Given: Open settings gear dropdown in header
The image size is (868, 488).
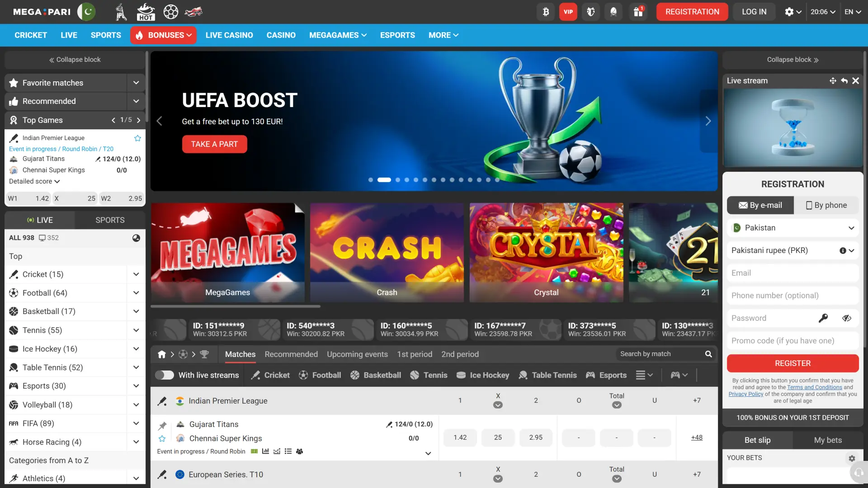Looking at the screenshot, I should (x=793, y=12).
